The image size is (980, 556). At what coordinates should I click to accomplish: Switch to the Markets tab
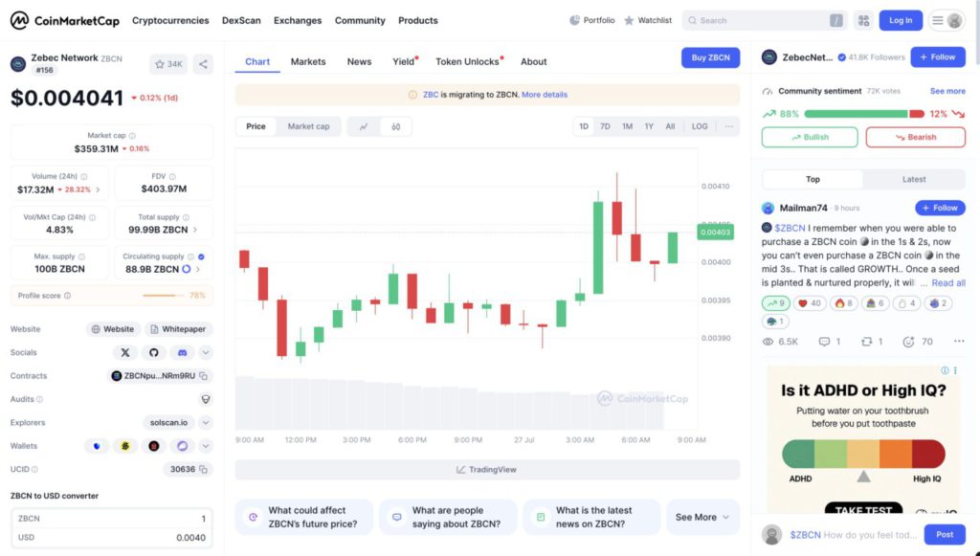click(308, 61)
